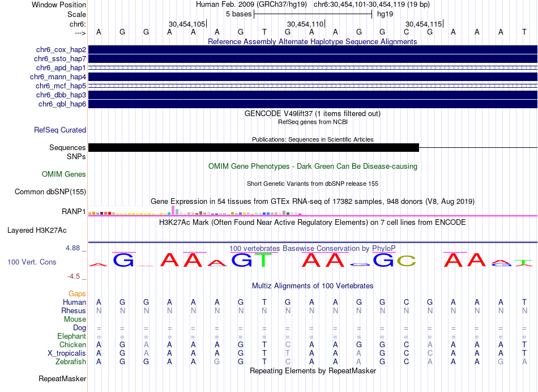The height and width of the screenshot is (392, 538).
Task: Click the Publications Sequences in Scientific Articles title
Action: pos(313,139)
